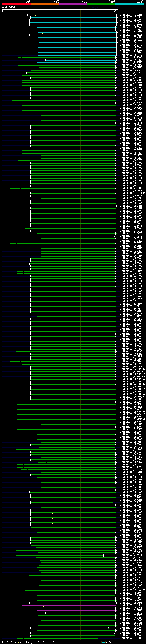Open the UniRef100_B9RUL1 hit link
Viewport: 146px width, 644px height.
[x=131, y=17]
